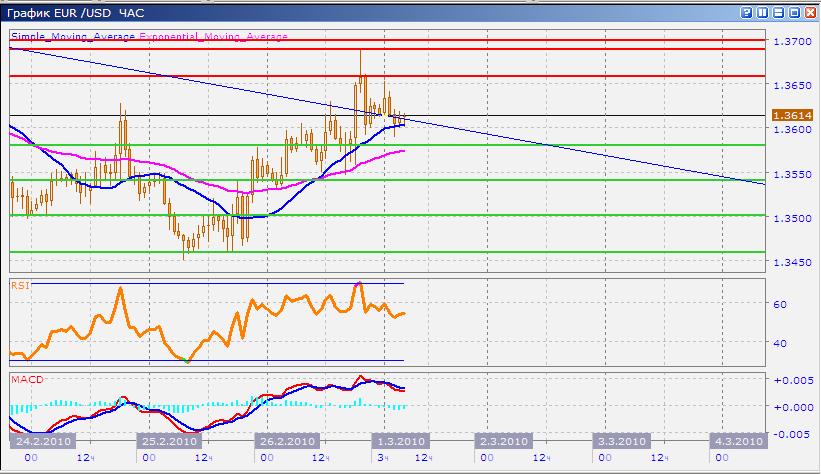Click the MACD +0.000 scale label
Image resolution: width=821 pixels, height=474 pixels.
tap(794, 407)
